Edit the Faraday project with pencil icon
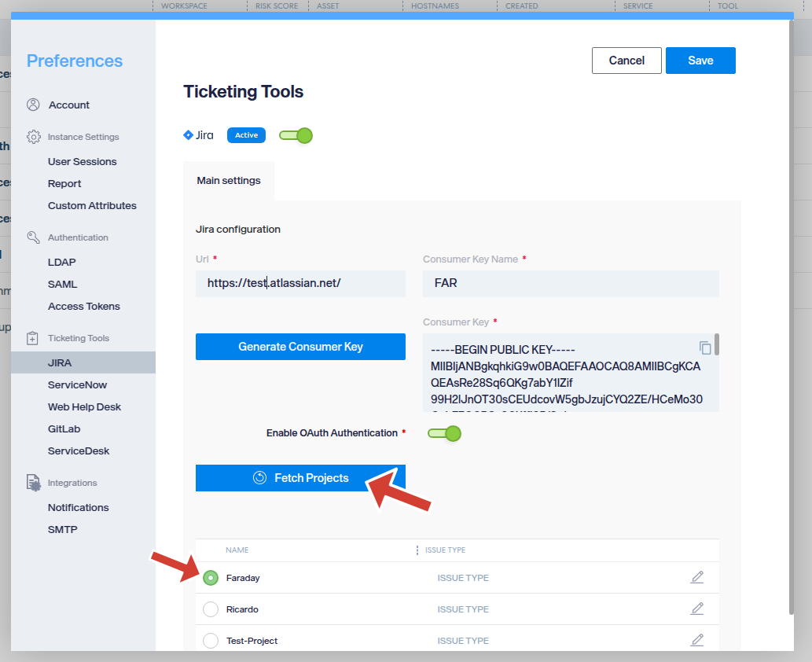Viewport: 812px width, 662px height. 697,577
